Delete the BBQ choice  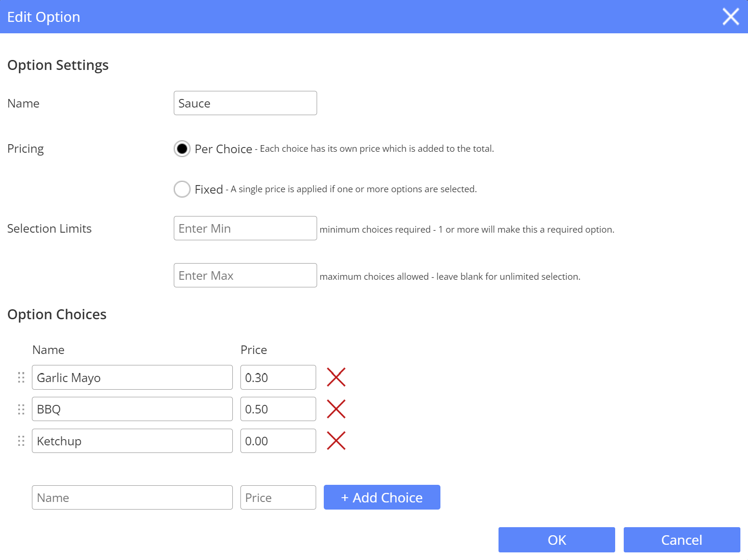[337, 409]
